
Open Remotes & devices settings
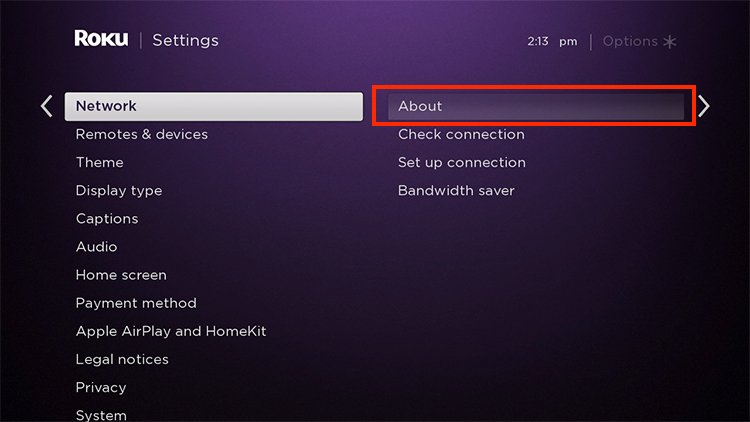coord(142,134)
